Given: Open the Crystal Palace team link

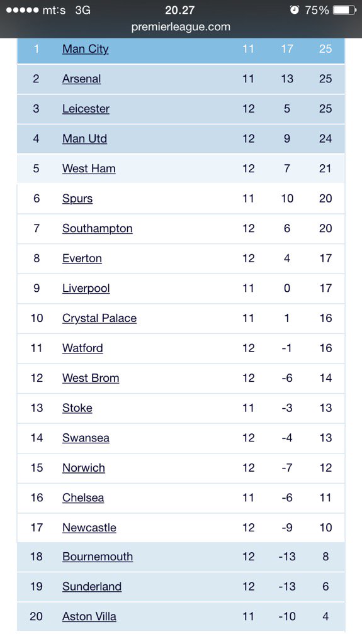Looking at the screenshot, I should 99,318.
